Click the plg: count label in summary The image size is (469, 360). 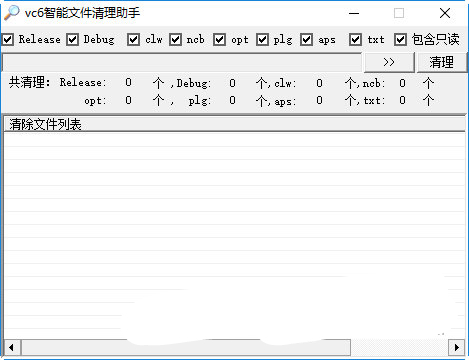tap(200, 101)
